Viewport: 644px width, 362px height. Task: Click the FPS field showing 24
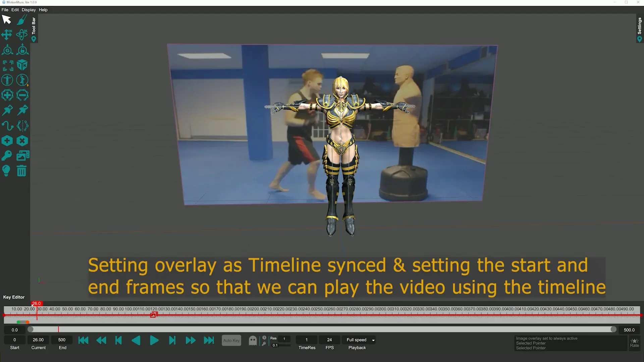329,340
